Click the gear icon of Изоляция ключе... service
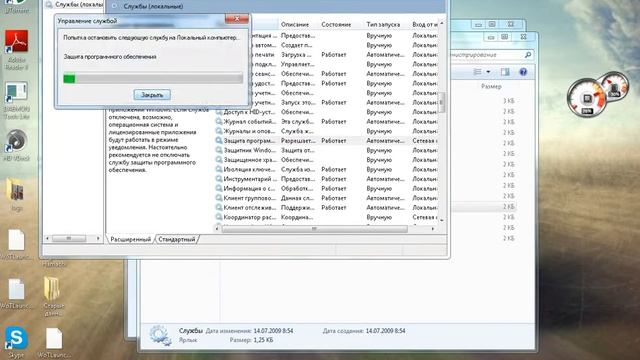Viewport: 640px width, 360px height. [219, 169]
